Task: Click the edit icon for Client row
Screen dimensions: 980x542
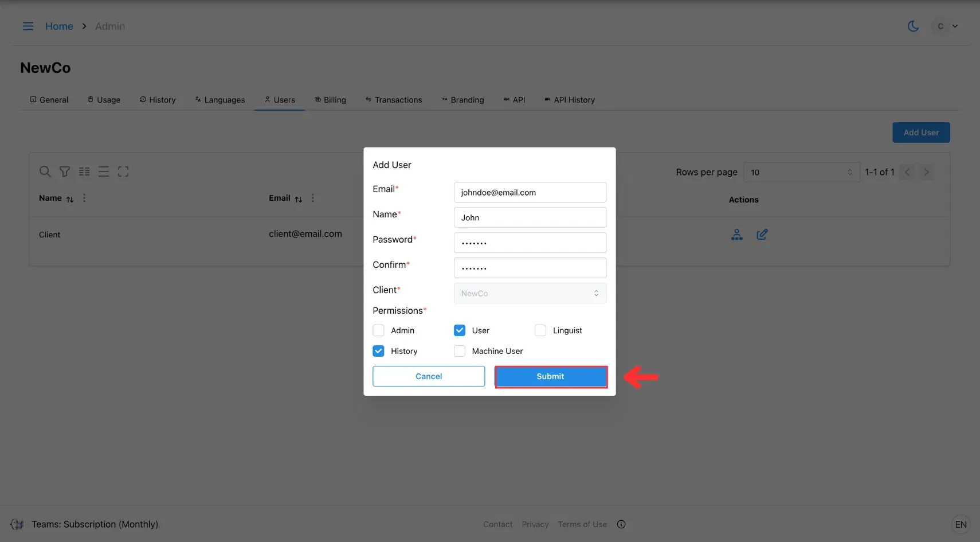Action: [762, 235]
